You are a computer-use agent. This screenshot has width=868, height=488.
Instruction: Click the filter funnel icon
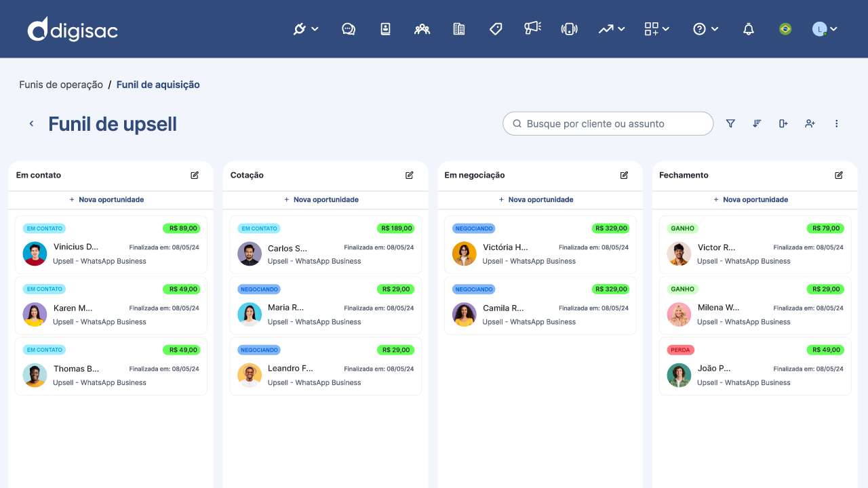click(730, 123)
